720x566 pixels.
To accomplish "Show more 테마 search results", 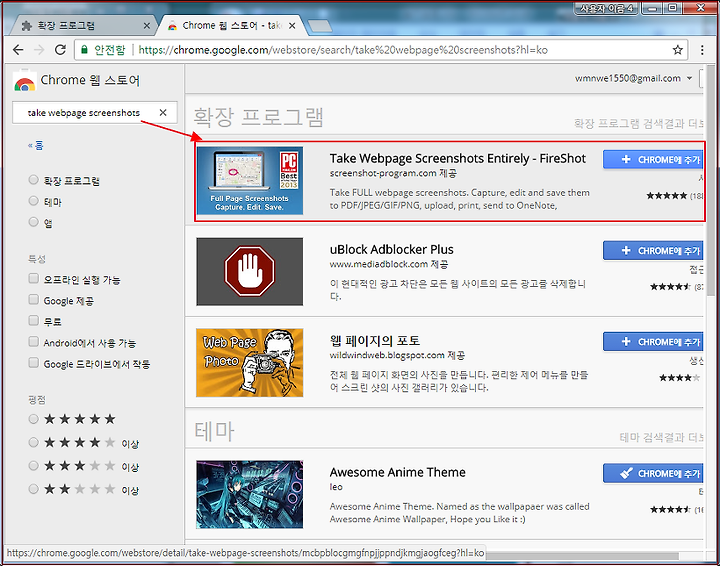I will pyautogui.click(x=662, y=437).
